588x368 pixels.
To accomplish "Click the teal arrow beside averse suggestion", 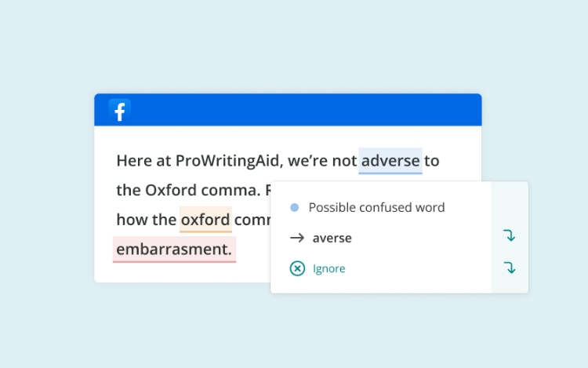I will click(x=510, y=235).
